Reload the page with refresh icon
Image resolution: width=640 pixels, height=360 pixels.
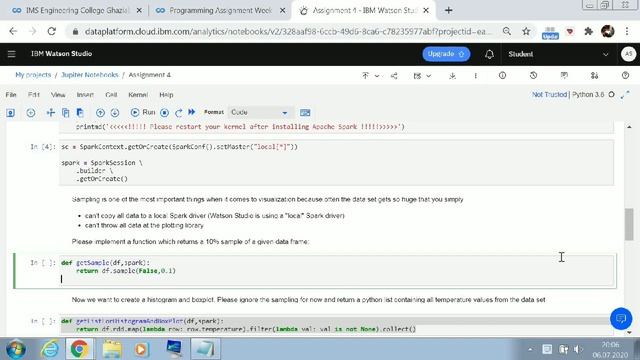pos(51,31)
